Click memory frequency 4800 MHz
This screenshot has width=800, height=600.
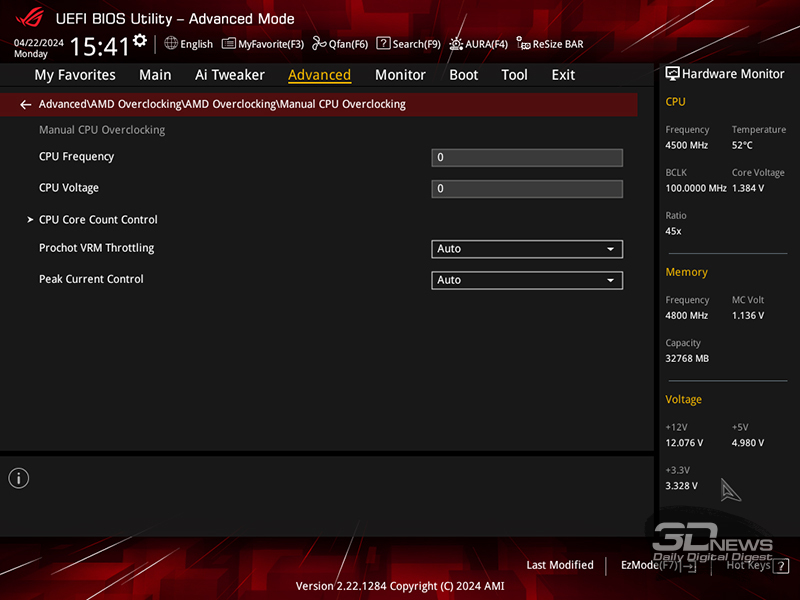686,316
